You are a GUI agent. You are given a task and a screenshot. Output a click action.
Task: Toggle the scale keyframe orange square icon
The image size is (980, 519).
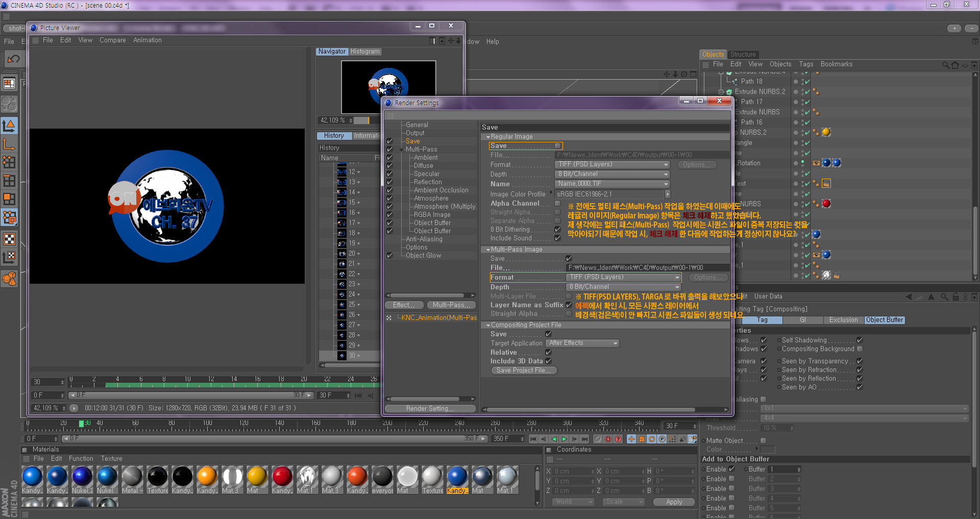(x=642, y=439)
